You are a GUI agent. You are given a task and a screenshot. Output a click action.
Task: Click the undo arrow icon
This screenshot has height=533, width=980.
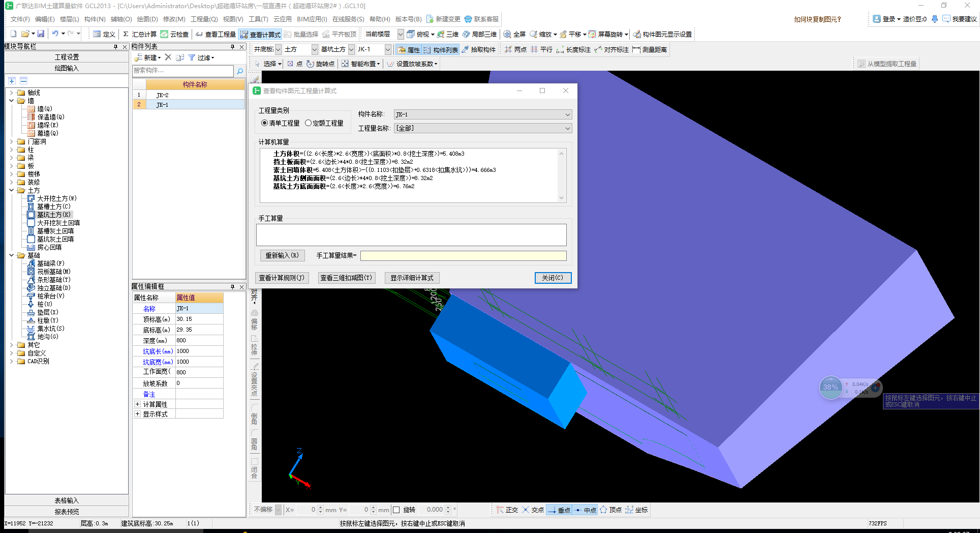click(x=55, y=34)
